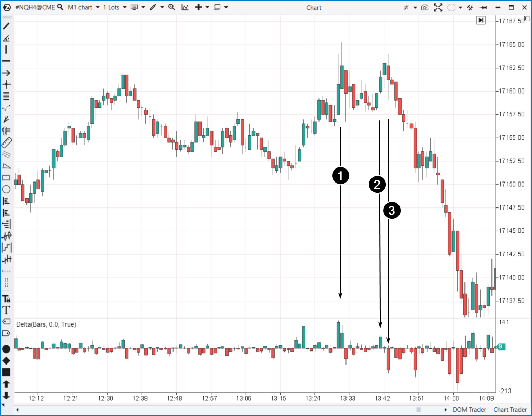
Task: Pick the horizontal line drawing tool
Action: [x=6, y=61]
